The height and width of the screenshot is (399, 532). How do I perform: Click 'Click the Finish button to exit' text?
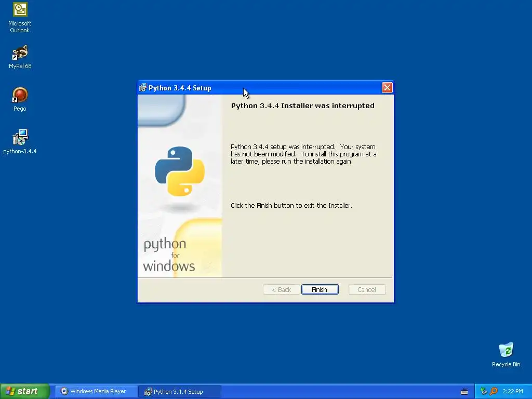pos(291,205)
